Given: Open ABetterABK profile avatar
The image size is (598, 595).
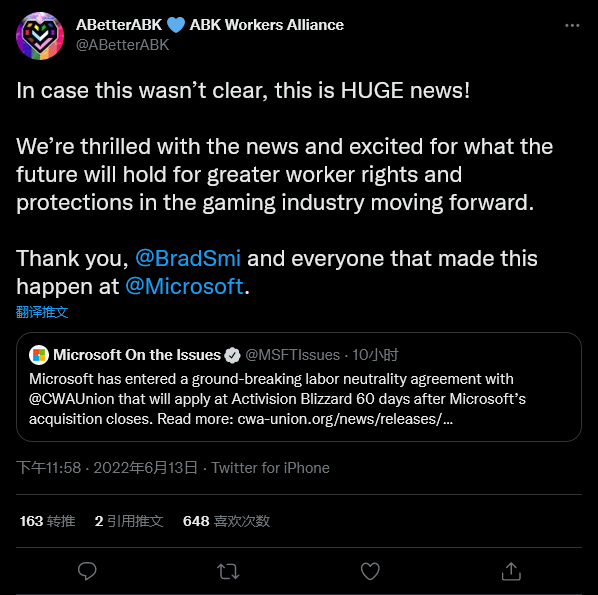Looking at the screenshot, I should coord(40,36).
